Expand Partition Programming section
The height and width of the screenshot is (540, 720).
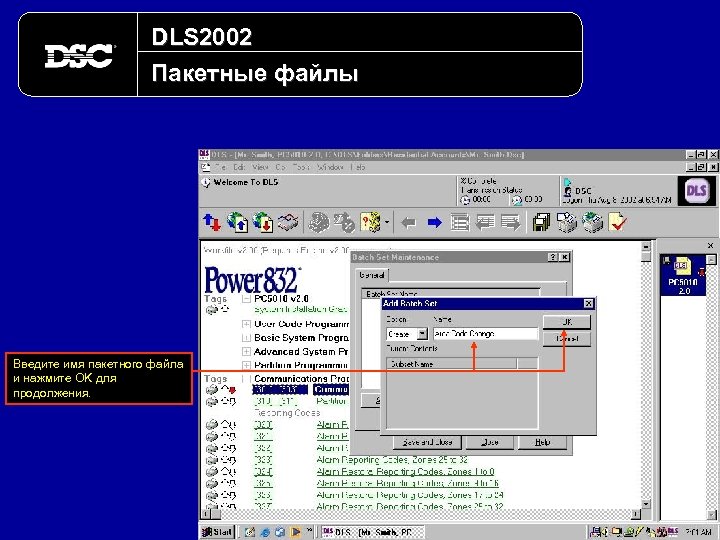[246, 366]
